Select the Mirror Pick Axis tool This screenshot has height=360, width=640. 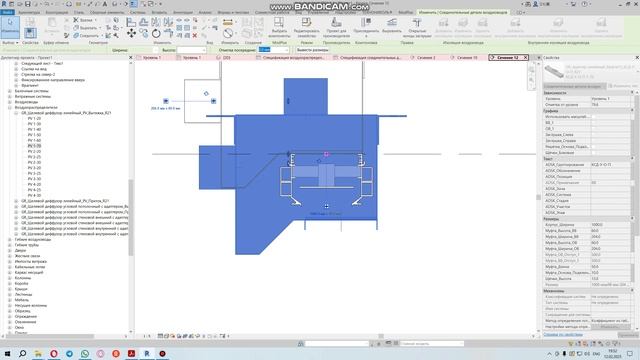point(156,22)
